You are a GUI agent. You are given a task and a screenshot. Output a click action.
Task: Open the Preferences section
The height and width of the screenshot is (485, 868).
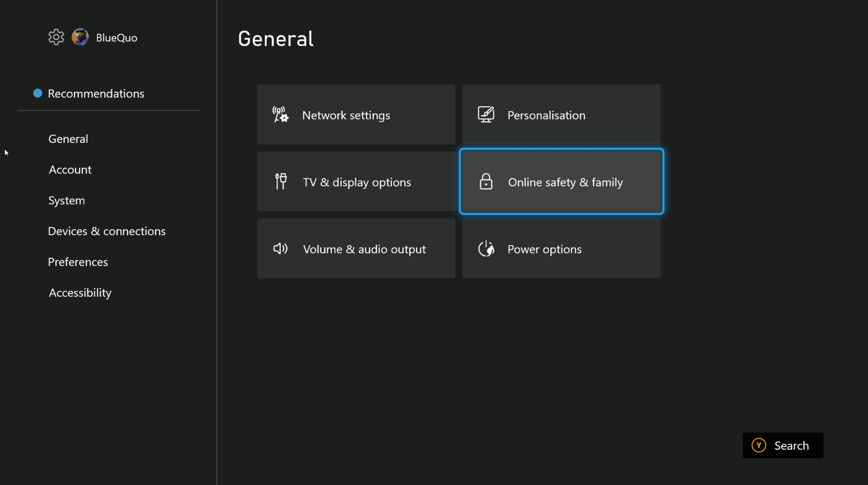[78, 262]
